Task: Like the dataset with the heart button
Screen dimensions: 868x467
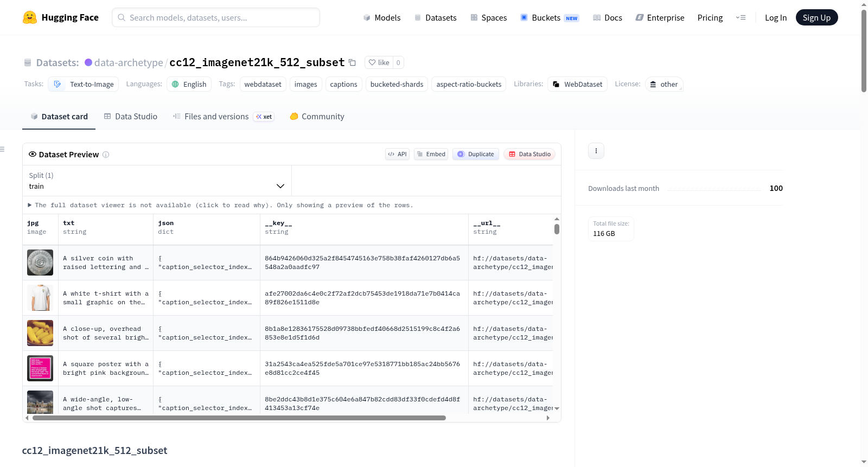Action: tap(379, 62)
